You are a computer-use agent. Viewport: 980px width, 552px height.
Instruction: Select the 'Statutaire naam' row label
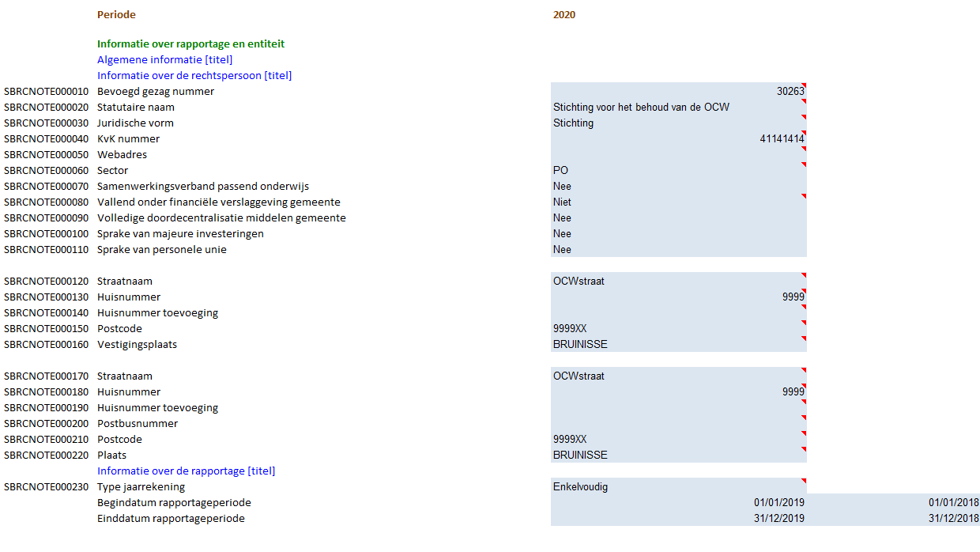136,108
